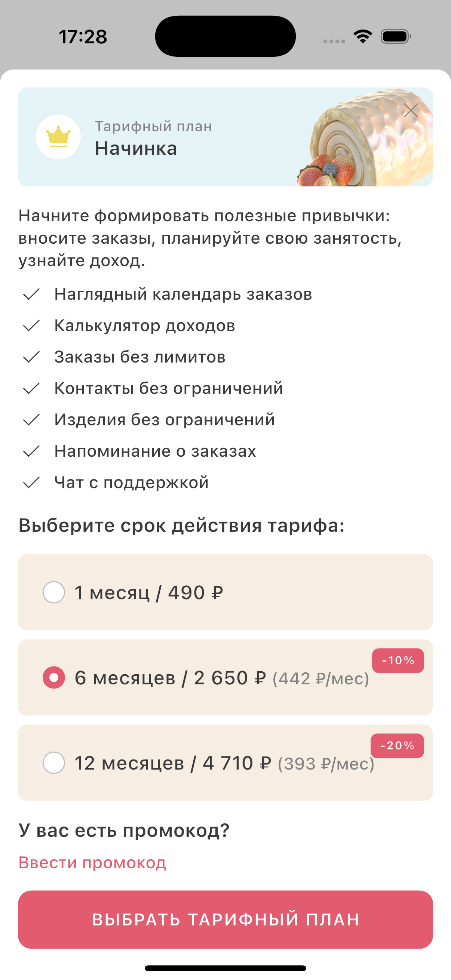The image size is (451, 980).
Task: Tap the -20% discount badge
Action: click(397, 746)
